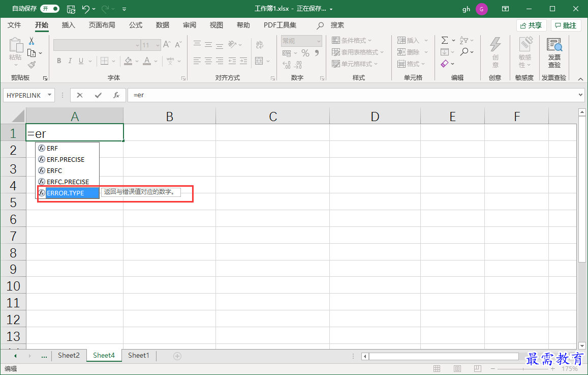This screenshot has height=375, width=588.
Task: Click the Format Painter brush icon
Action: tap(32, 65)
